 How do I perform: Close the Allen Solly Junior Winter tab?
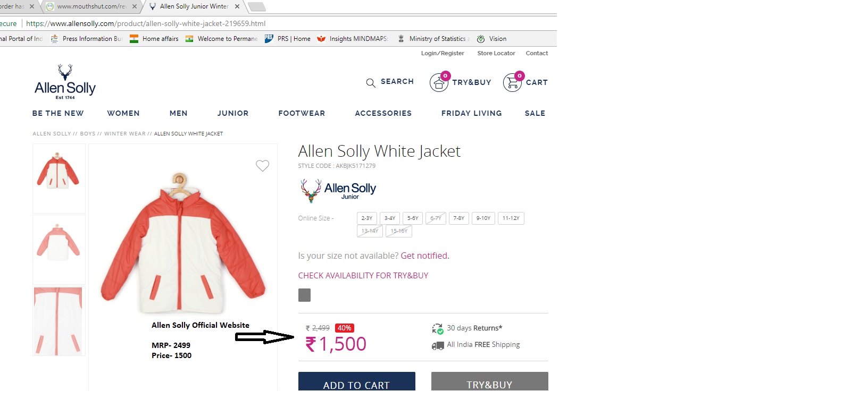[237, 6]
